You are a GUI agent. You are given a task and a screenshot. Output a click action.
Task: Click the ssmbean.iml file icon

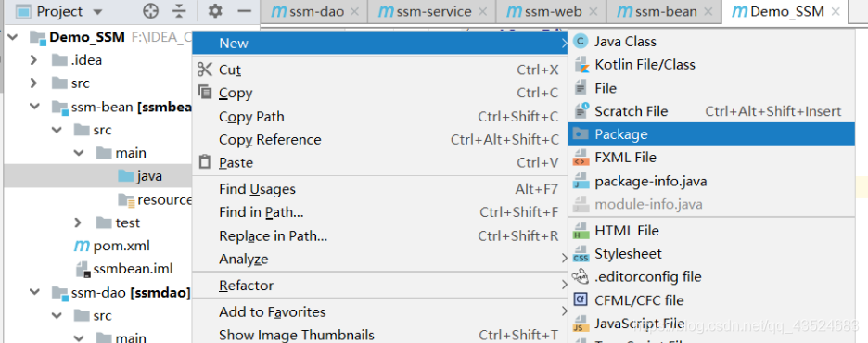click(83, 269)
